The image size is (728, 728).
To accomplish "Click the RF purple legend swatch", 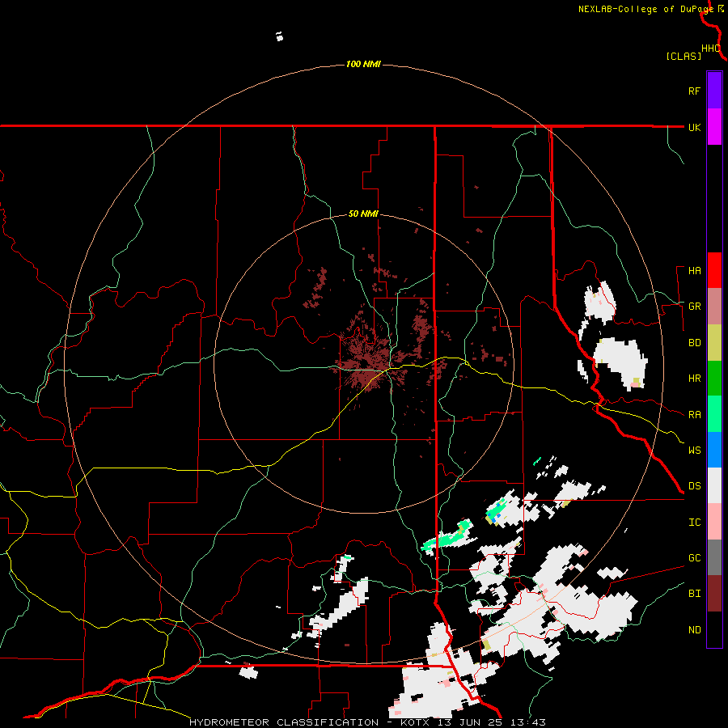I will pos(714,91).
